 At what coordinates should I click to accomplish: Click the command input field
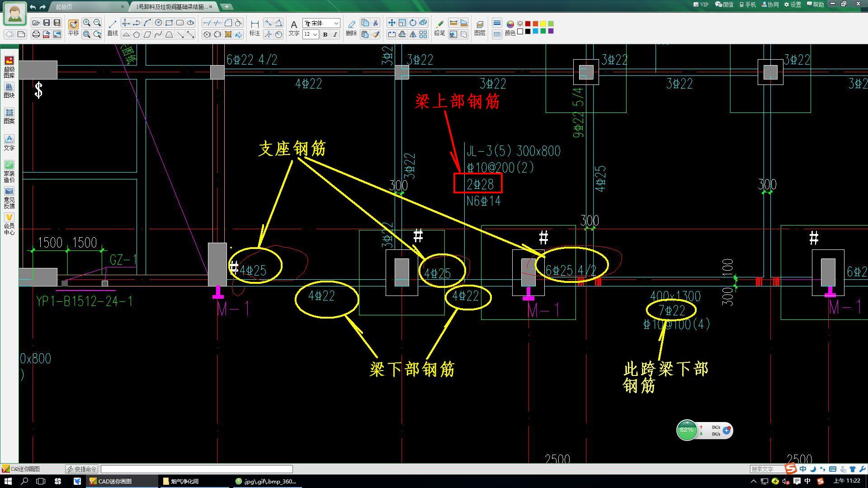pyautogui.click(x=197, y=469)
